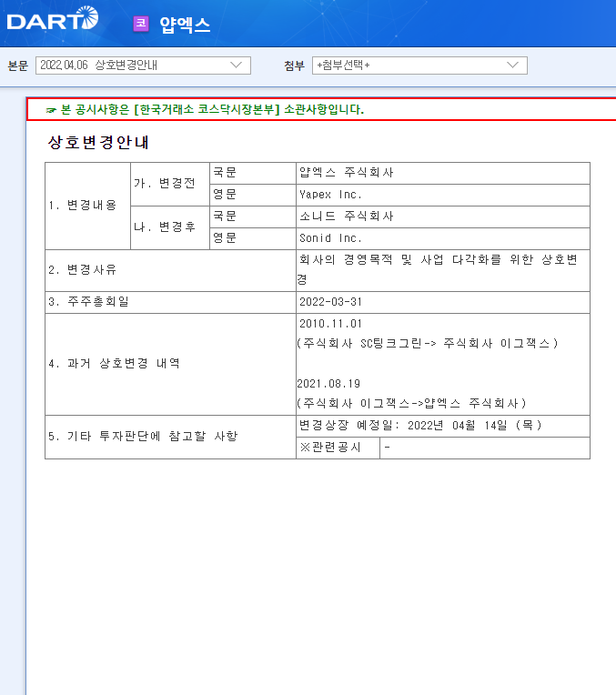Open the 첨부 dropdown showing +첨부선택+
The width and height of the screenshot is (616, 695).
click(419, 65)
